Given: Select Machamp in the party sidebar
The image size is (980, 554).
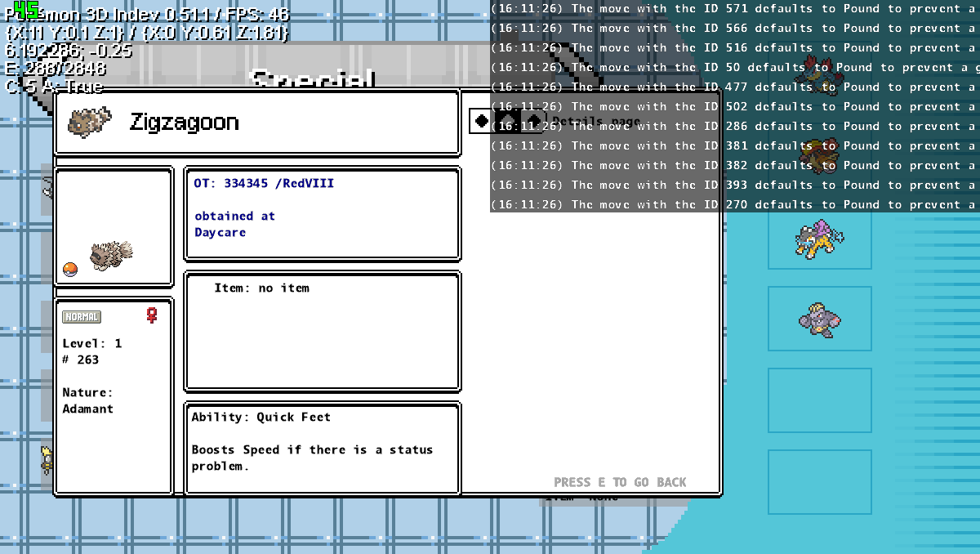Looking at the screenshot, I should 819,319.
